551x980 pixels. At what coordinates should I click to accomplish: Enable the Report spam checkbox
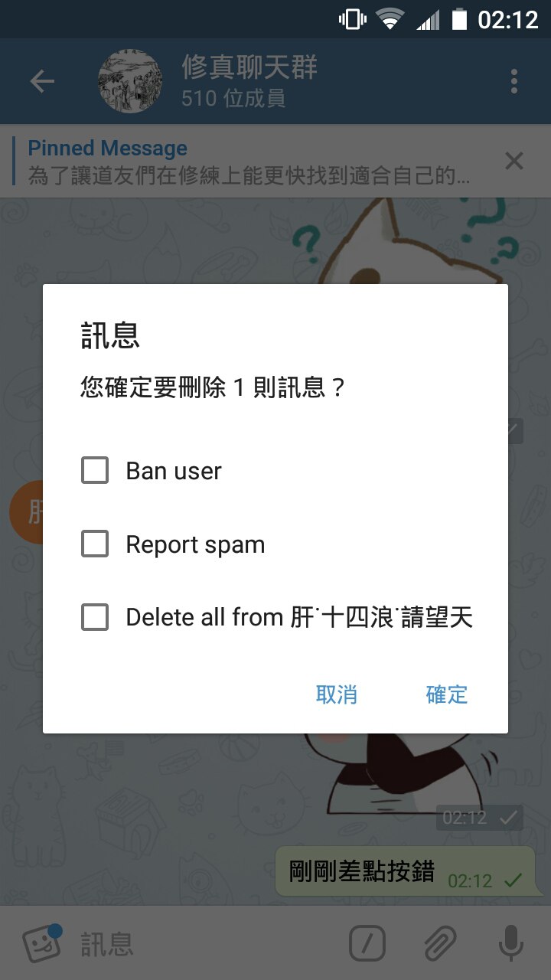95,544
